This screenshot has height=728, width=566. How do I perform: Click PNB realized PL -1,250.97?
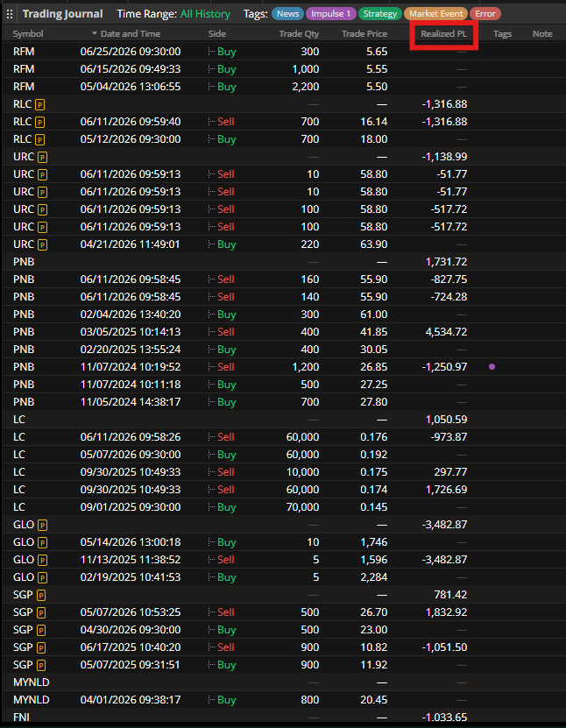click(x=444, y=367)
